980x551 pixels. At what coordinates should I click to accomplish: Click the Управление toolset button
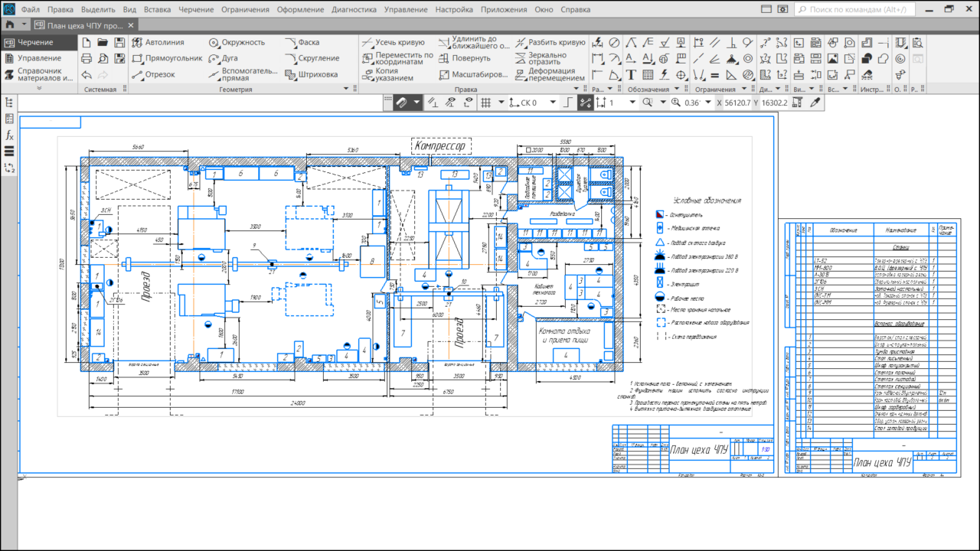(x=39, y=58)
